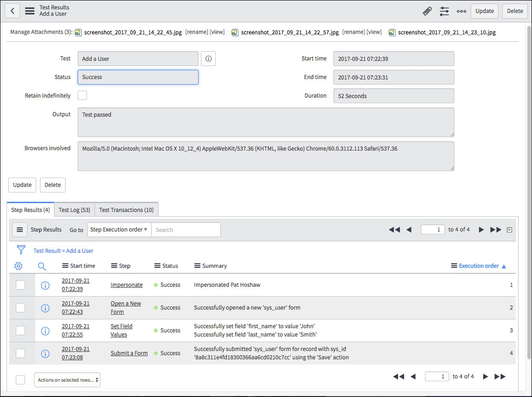Click the list search magnifier icon
Screen dimensions: 532x397
pyautogui.click(x=42, y=266)
